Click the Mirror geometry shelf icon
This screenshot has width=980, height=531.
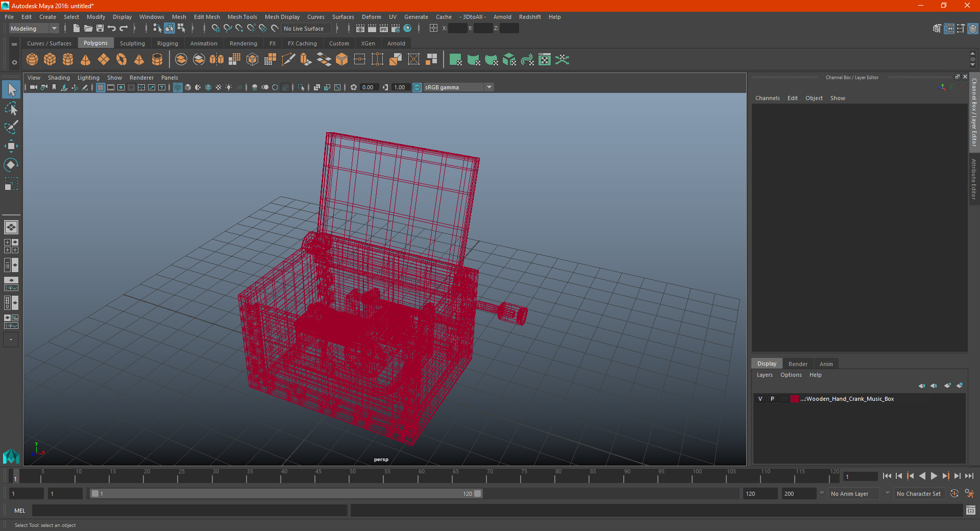click(x=216, y=60)
